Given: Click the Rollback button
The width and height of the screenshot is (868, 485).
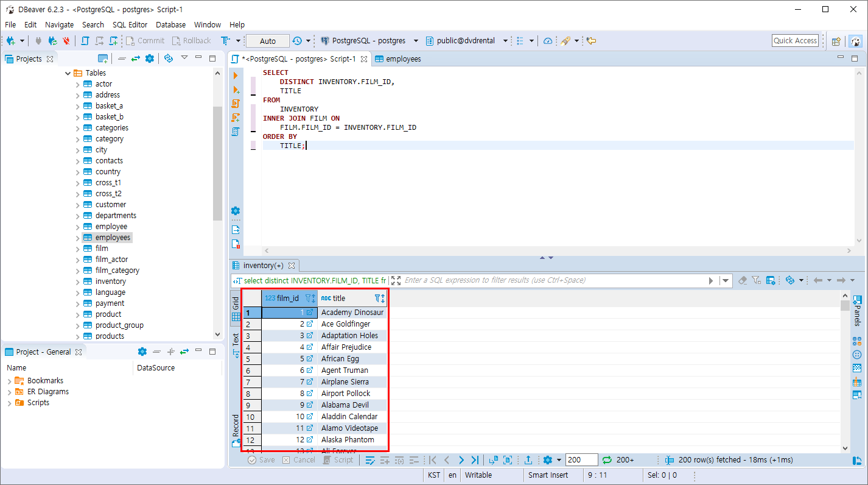Looking at the screenshot, I should [x=192, y=41].
